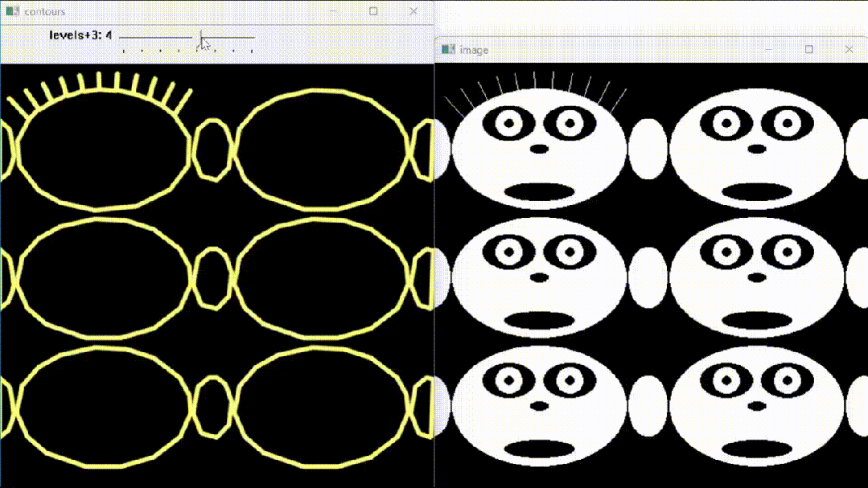Select the contours window title text
This screenshot has height=488, width=868.
click(x=43, y=11)
